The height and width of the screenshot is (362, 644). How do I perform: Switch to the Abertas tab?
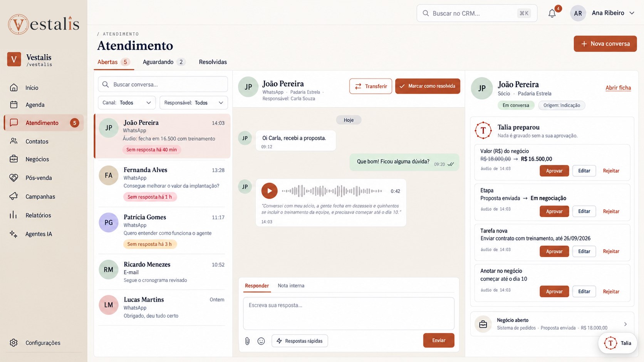point(114,62)
